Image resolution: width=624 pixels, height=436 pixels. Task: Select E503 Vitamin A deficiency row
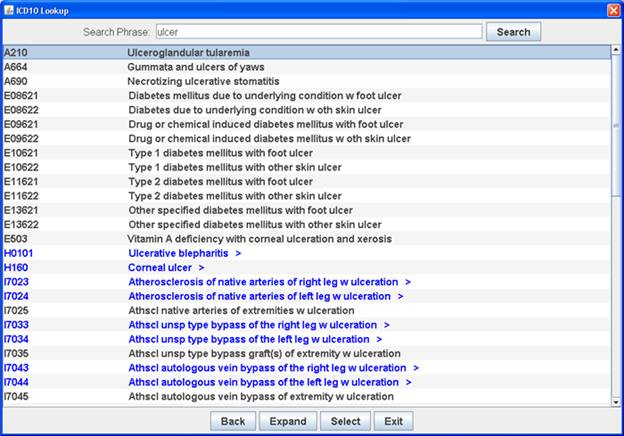(x=306, y=239)
